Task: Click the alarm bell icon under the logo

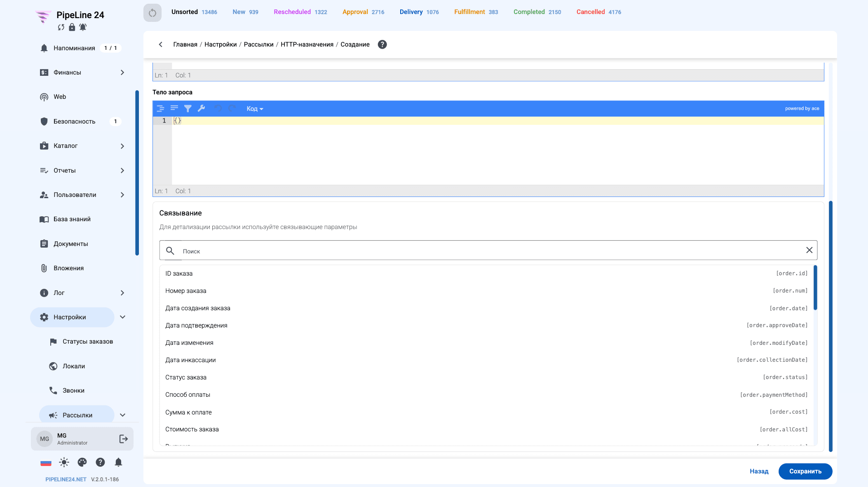Action: point(83,27)
